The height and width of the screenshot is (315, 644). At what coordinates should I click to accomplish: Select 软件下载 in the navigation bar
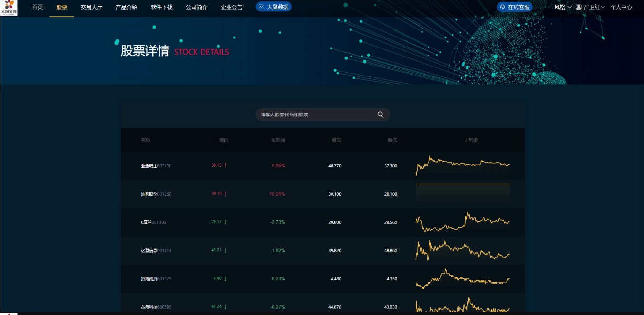click(x=162, y=7)
